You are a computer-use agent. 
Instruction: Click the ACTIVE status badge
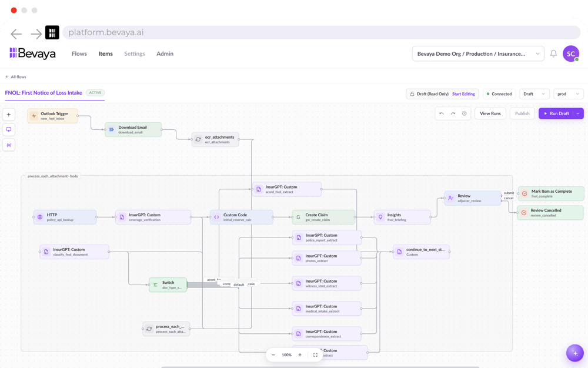[95, 92]
